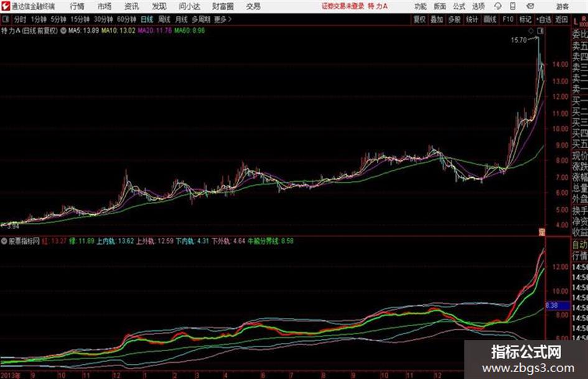Click the 统计 toolbar button
The width and height of the screenshot is (588, 379).
[472, 19]
